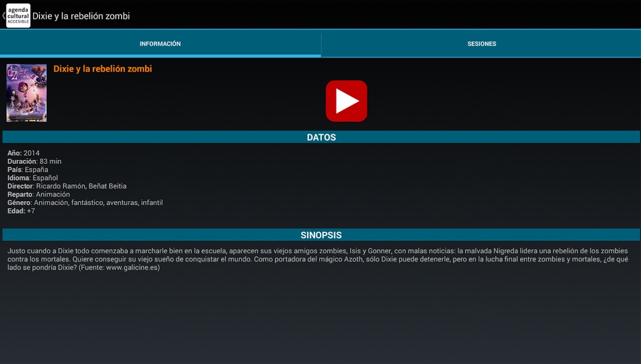Tap the Director: Ricardo Ramón, Beñat Beitia line
Viewport: 641px width, 364px height.
pyautogui.click(x=67, y=186)
